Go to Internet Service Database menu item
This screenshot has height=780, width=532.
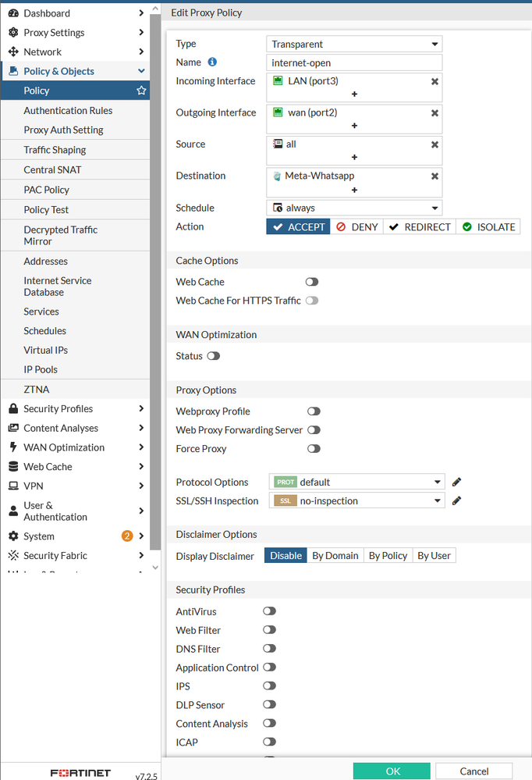tap(58, 287)
